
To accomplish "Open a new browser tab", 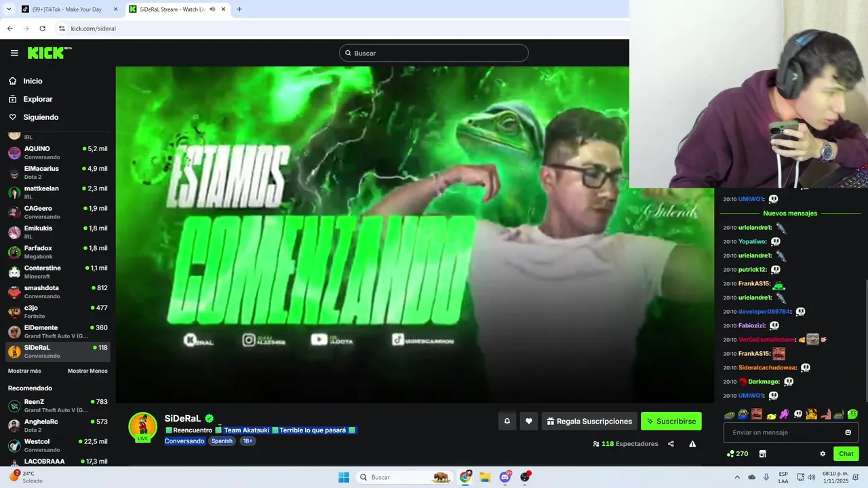I will [x=239, y=9].
